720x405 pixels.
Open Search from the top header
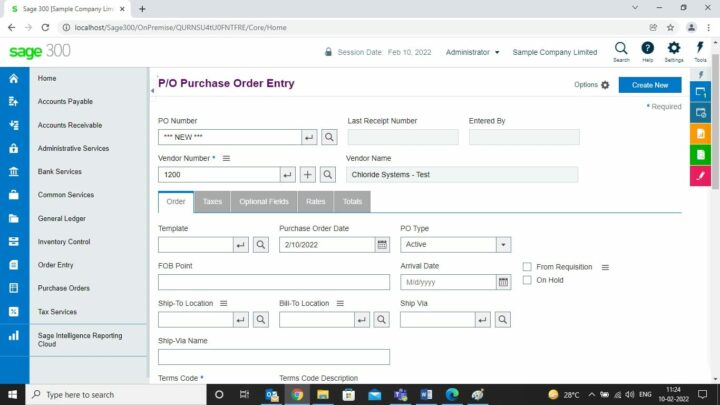point(621,51)
